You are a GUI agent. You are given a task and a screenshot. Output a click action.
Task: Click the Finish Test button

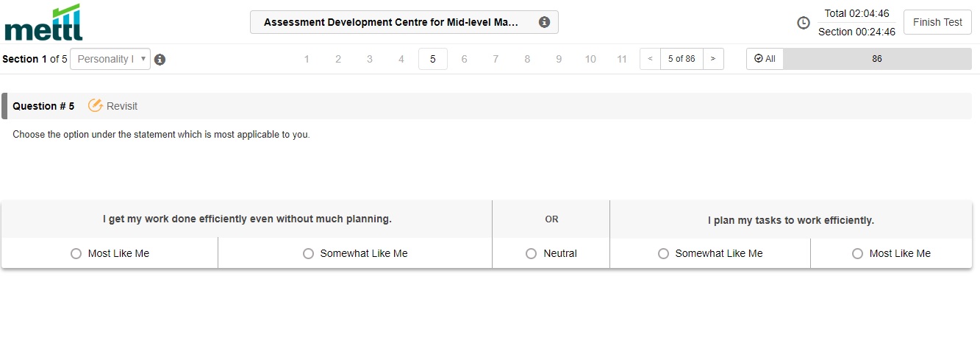[x=937, y=22]
